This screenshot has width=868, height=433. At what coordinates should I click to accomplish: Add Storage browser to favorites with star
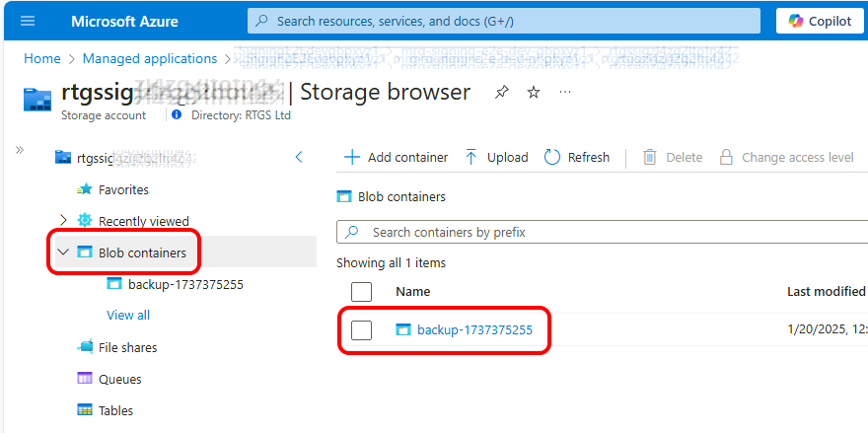coord(533,93)
